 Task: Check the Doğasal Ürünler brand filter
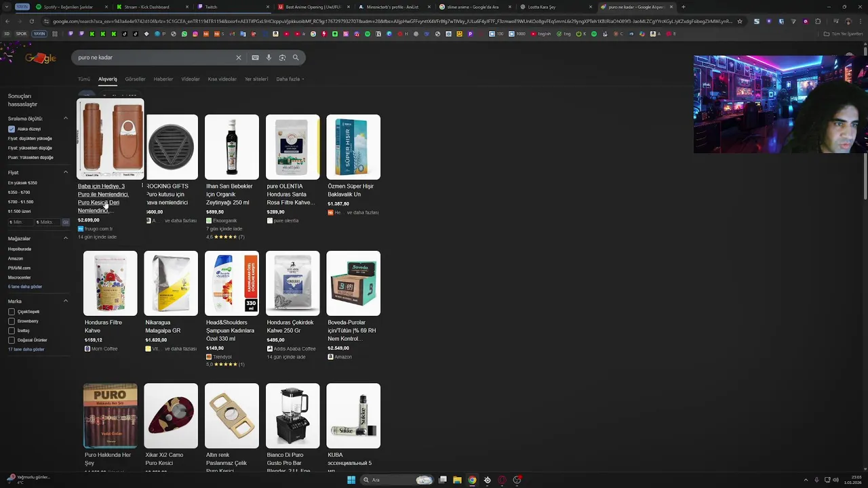tap(12, 340)
